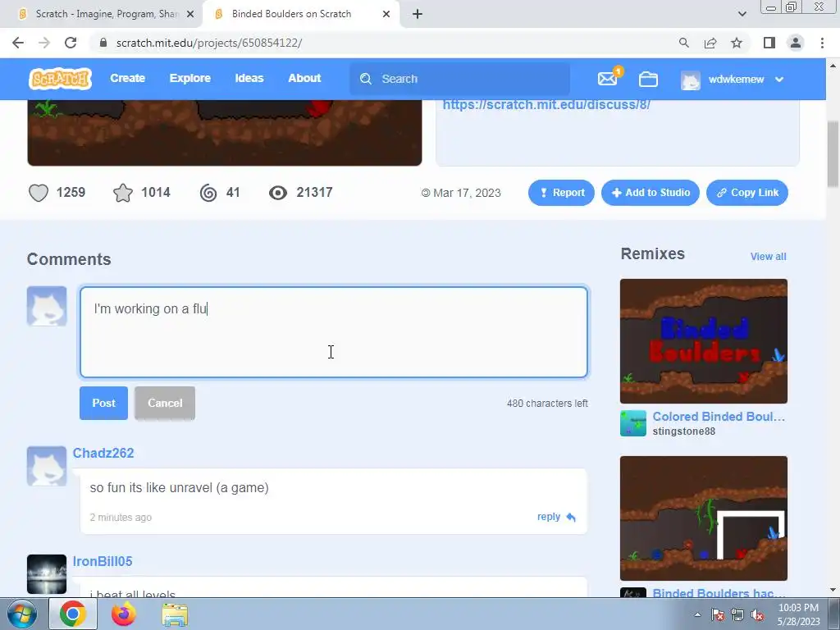Show hidden system tray icons

tap(697, 615)
